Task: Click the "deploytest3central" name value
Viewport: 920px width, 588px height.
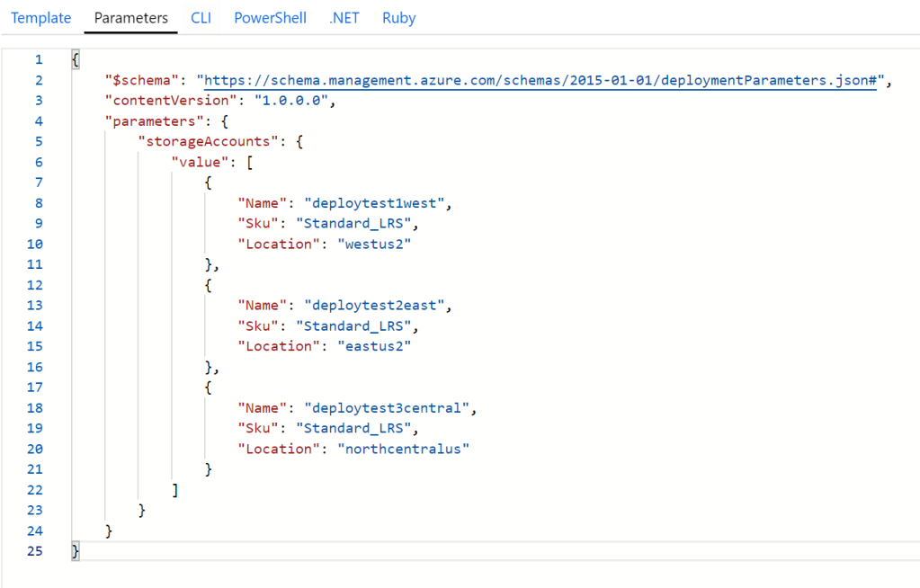Action: (x=387, y=407)
